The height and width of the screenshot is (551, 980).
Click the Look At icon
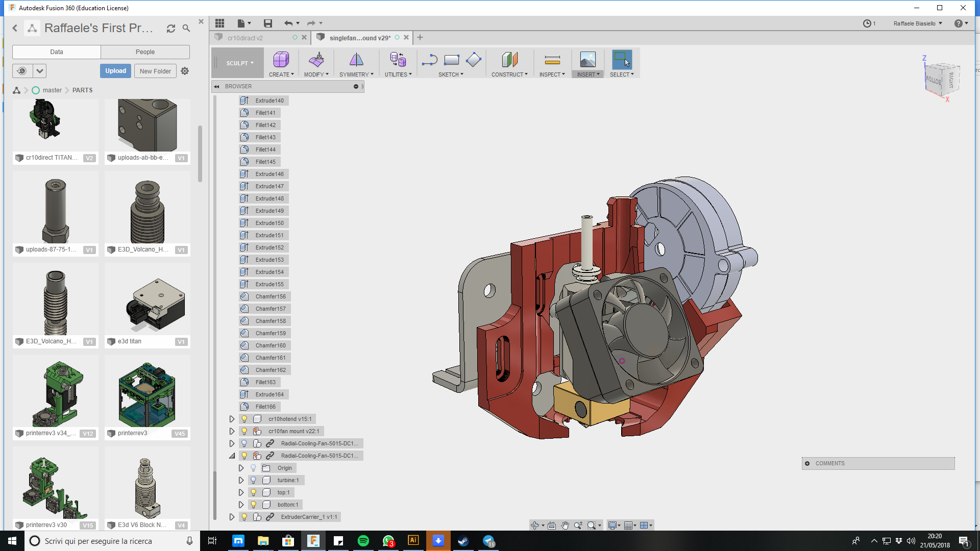(x=552, y=525)
